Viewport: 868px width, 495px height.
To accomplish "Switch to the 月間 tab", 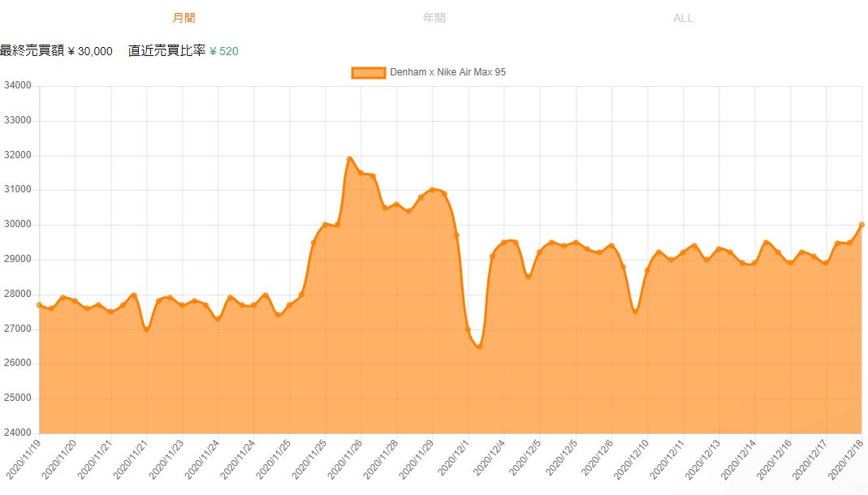I will pyautogui.click(x=184, y=18).
